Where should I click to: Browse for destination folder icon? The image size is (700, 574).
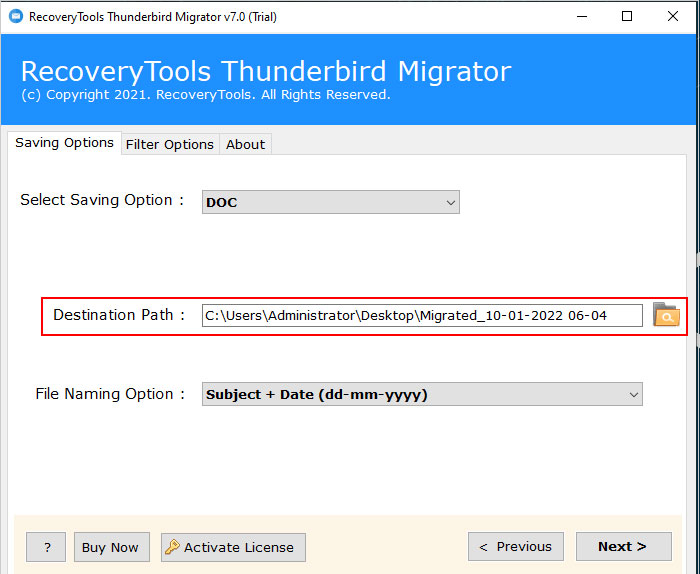pos(666,315)
